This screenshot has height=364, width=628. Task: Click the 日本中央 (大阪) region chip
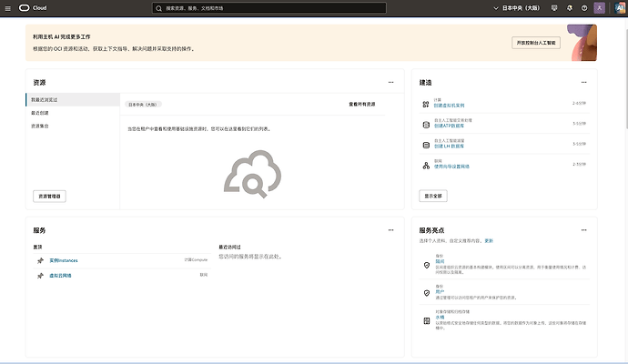click(143, 105)
